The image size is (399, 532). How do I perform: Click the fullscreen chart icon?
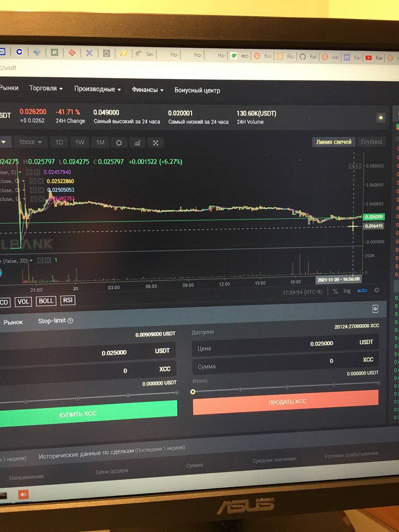tap(155, 143)
